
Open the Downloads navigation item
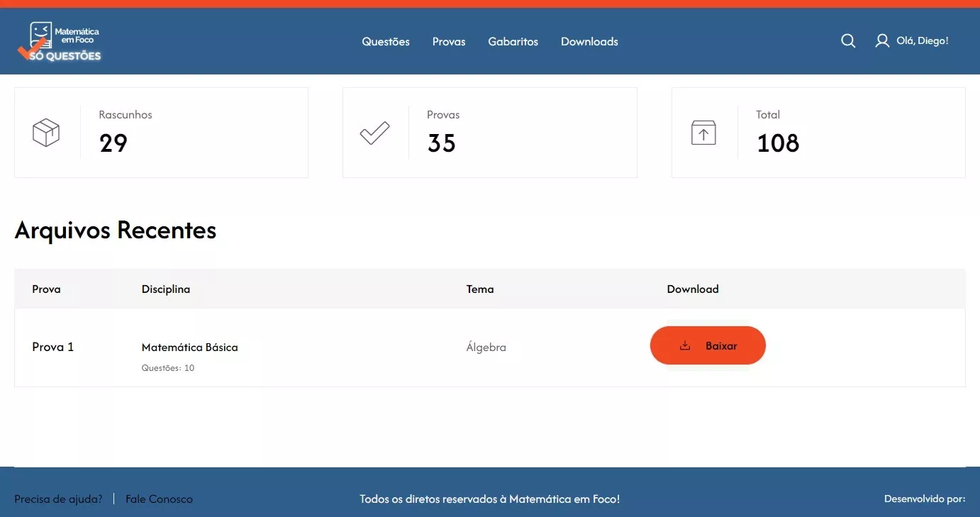589,42
